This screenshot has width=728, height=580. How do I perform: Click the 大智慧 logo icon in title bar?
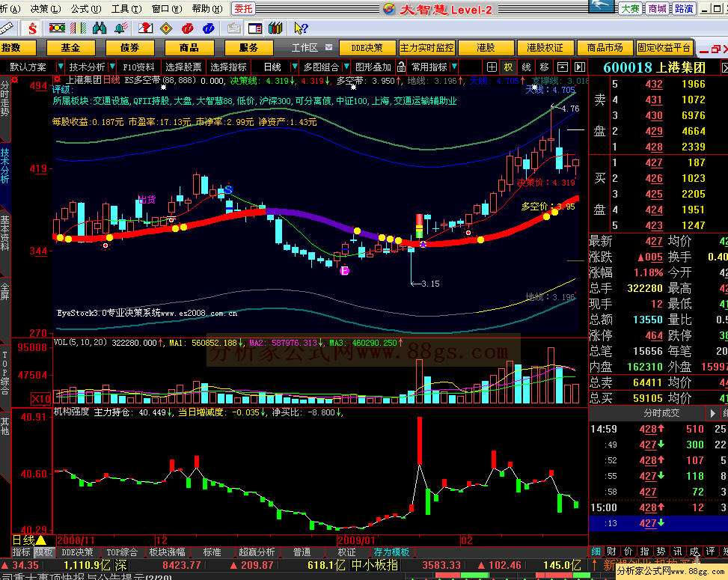coord(389,9)
